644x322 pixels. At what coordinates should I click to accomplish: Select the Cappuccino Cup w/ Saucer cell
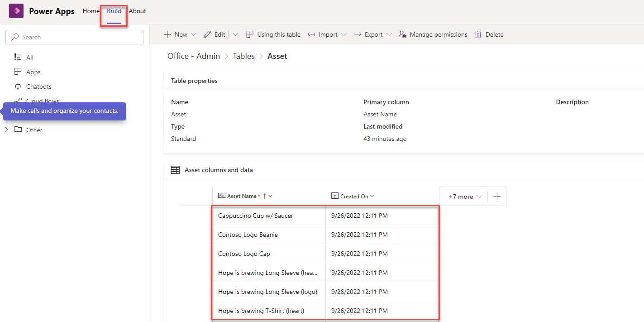click(x=269, y=216)
